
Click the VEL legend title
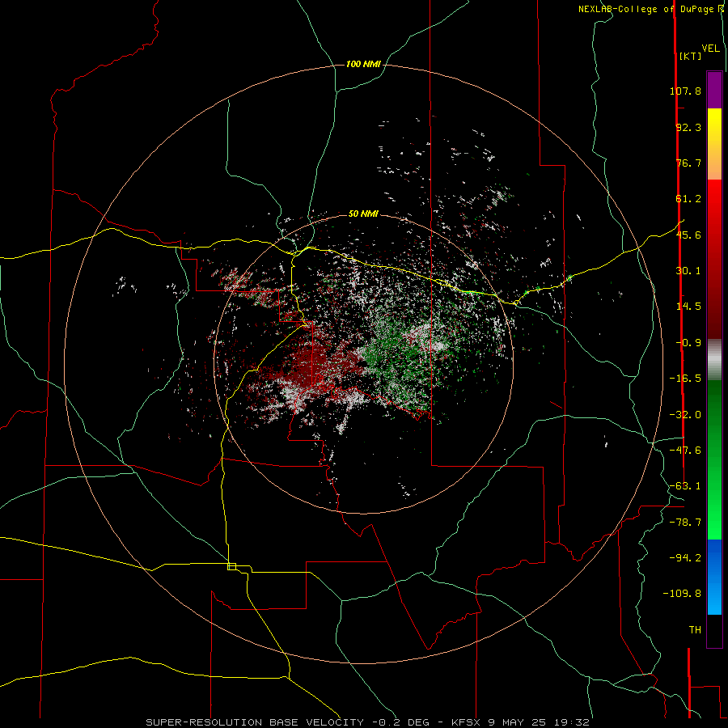pyautogui.click(x=711, y=49)
